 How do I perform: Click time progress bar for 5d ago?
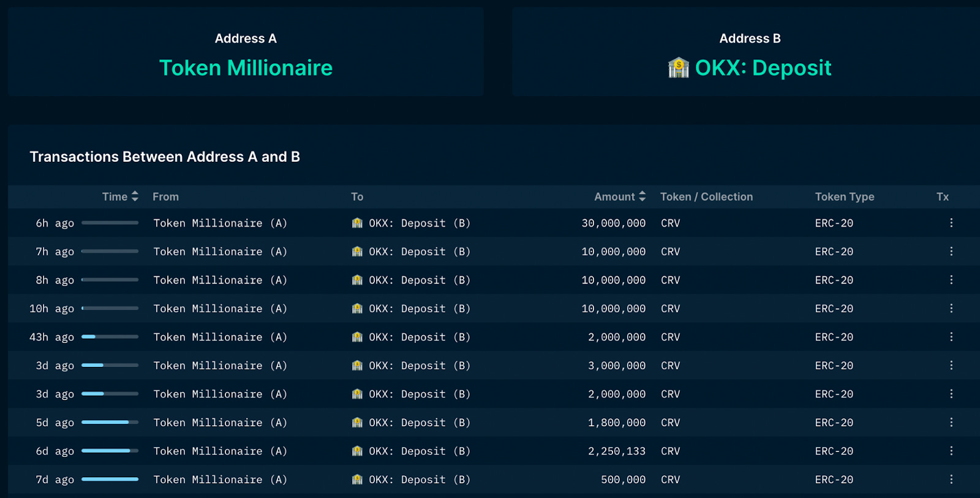click(110, 422)
